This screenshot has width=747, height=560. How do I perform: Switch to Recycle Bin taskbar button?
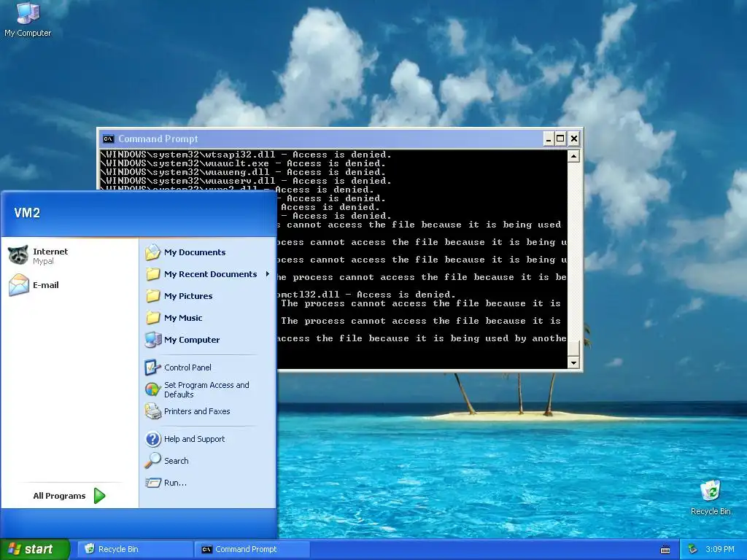(135, 549)
